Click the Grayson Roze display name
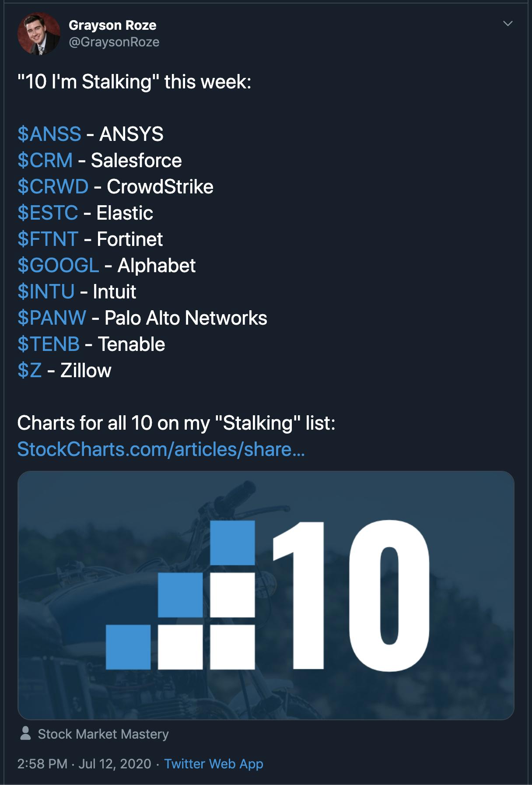 112,25
